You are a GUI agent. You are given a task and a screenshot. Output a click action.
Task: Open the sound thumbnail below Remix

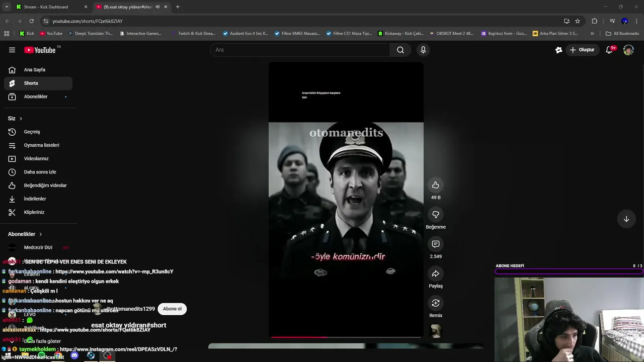point(436,331)
